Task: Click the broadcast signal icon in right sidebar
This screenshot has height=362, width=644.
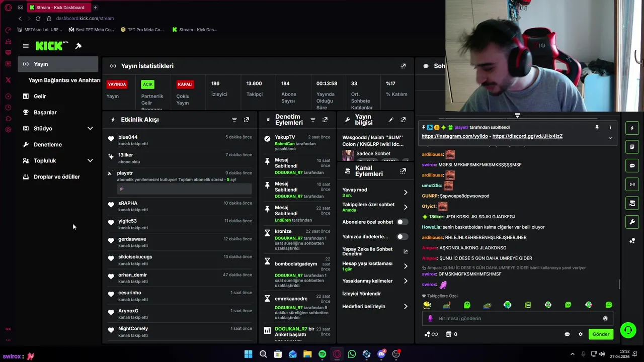Action: pos(632,184)
